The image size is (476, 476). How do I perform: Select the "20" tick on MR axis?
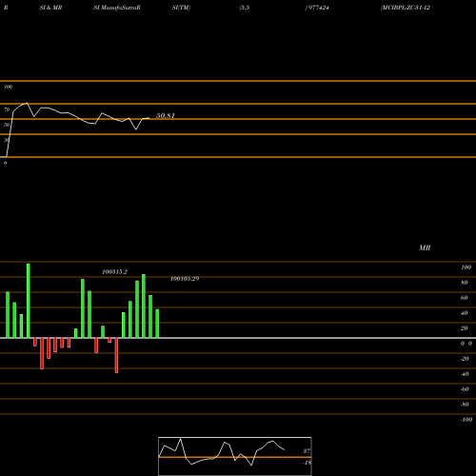pyautogui.click(x=465, y=328)
